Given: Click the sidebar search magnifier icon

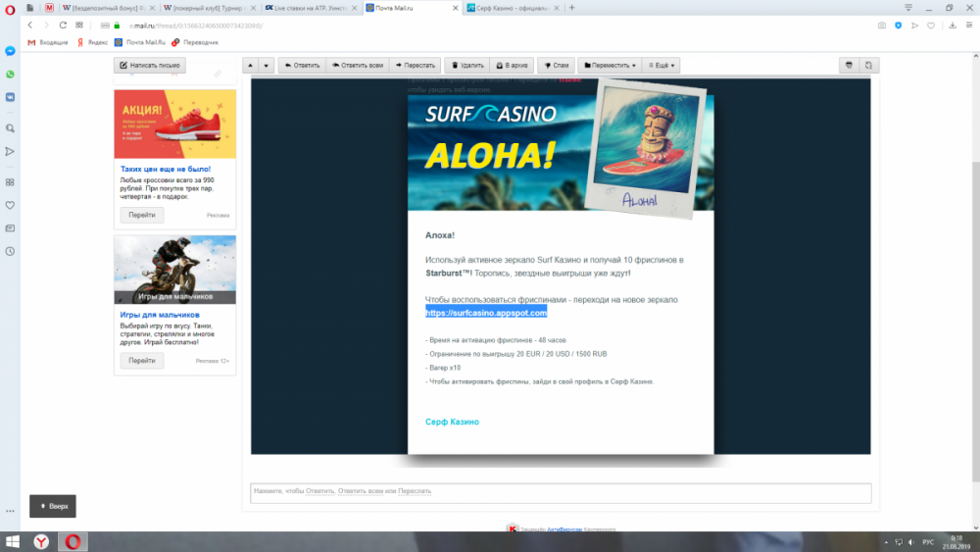Looking at the screenshot, I should (10, 128).
